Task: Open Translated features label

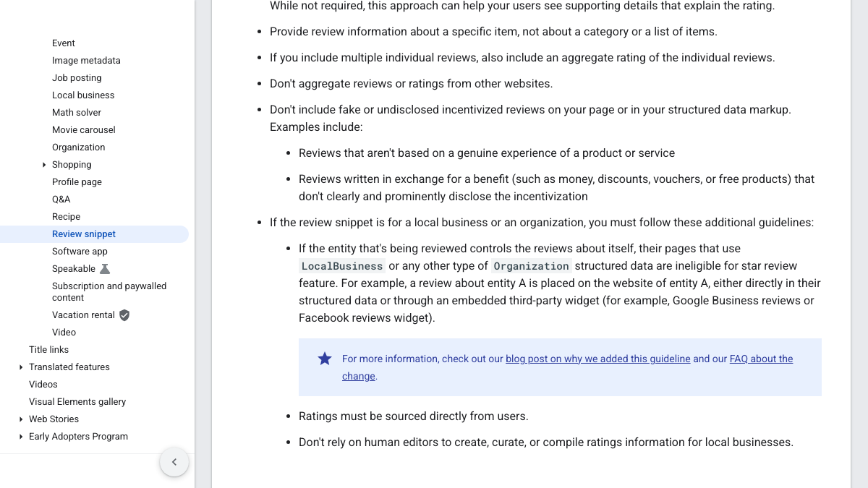Action: 69,367
